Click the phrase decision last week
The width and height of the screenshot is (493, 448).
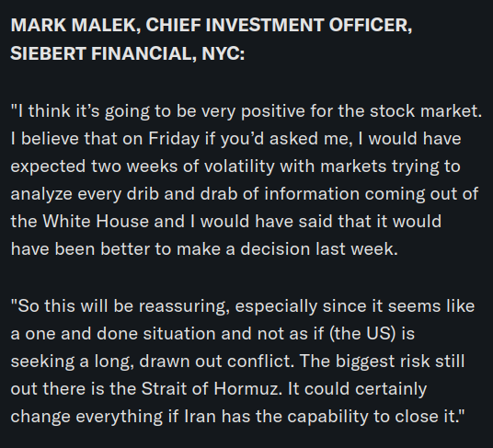point(317,249)
